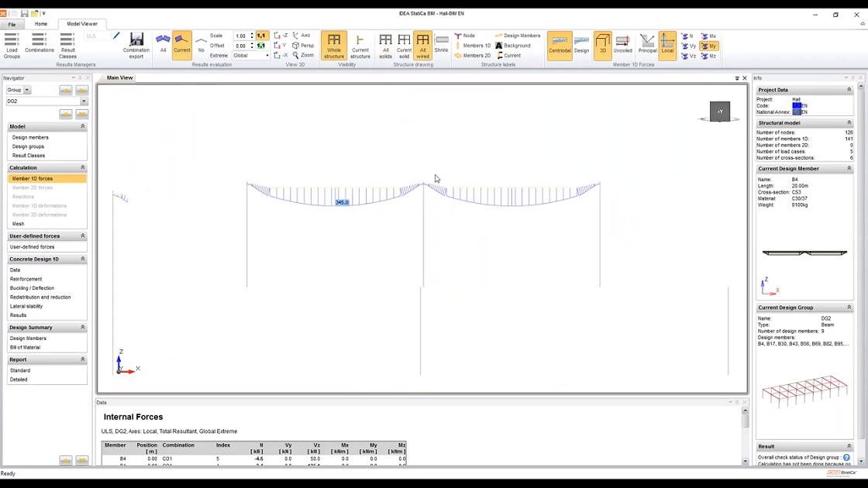868x488 pixels.
Task: Set the view direction to -Z
Action: coord(281,36)
